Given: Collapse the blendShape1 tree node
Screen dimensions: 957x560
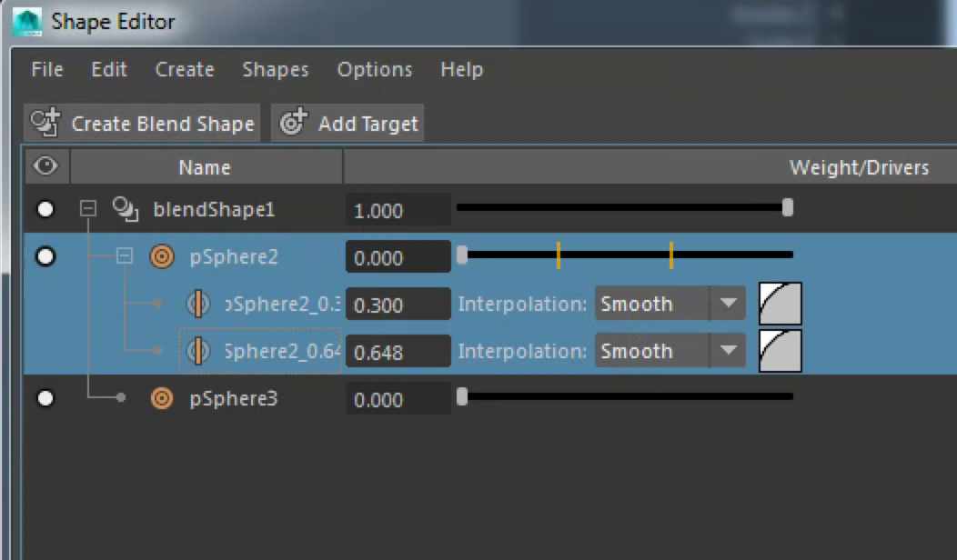Looking at the screenshot, I should click(87, 207).
